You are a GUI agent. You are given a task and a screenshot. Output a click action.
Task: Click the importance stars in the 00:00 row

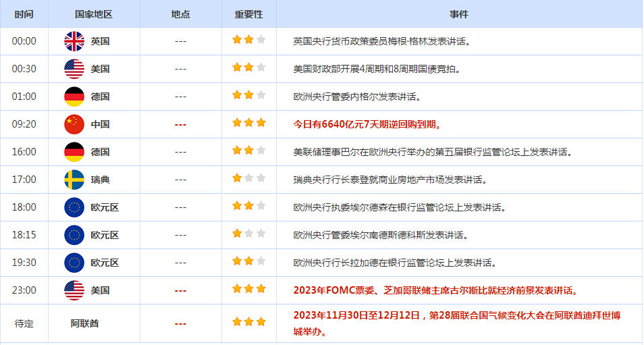[249, 40]
